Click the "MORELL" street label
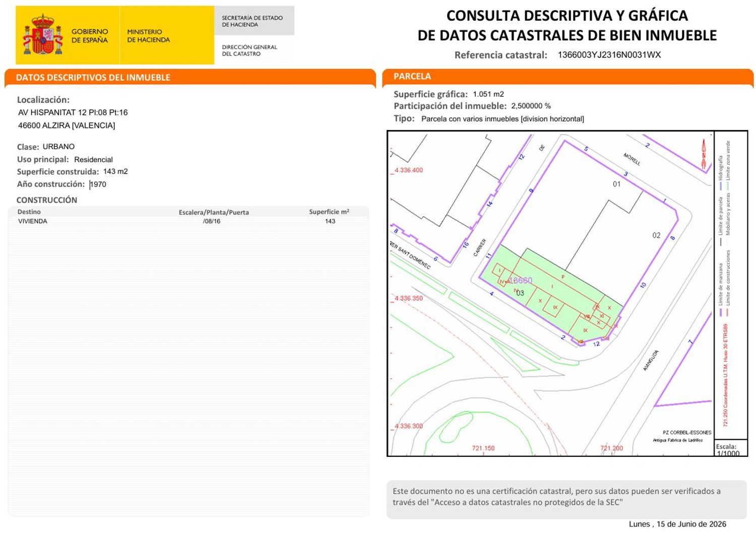The image size is (756, 535). point(632,159)
